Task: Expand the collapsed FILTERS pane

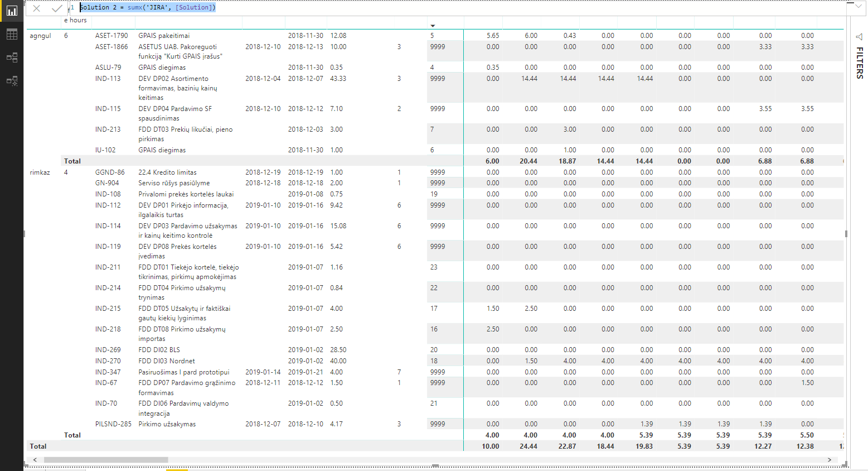Action: [860, 63]
